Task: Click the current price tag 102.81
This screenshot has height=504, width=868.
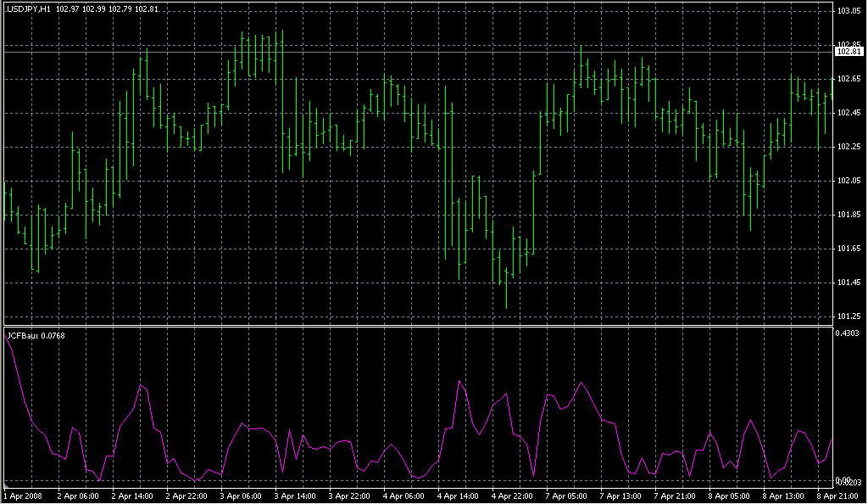Action: click(x=849, y=52)
